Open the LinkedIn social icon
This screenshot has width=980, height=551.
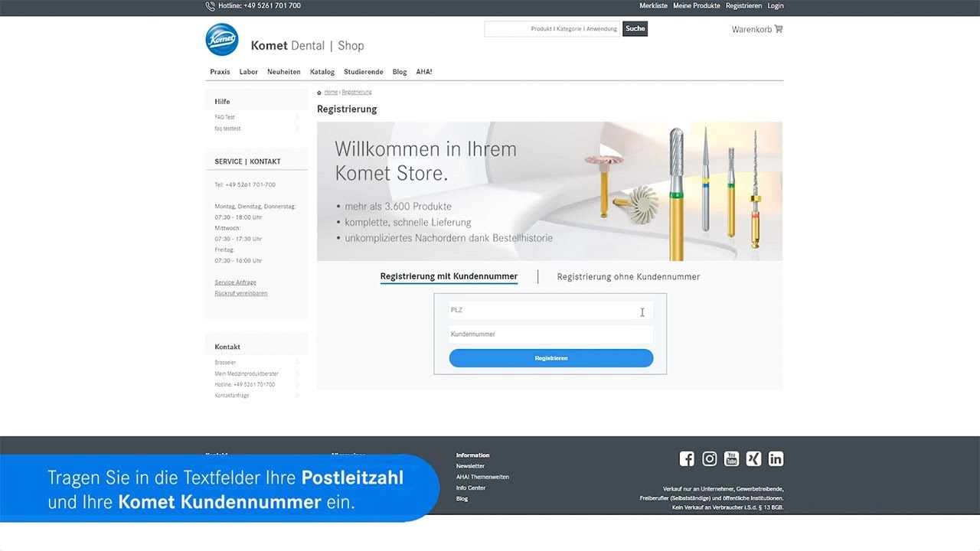tap(776, 459)
